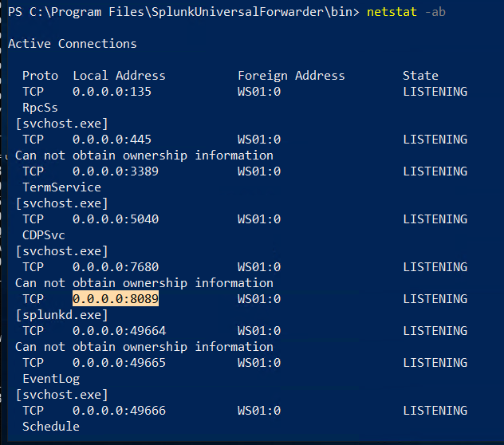This screenshot has height=445, width=504.
Task: Click the PowerShell prompt path text
Action: coord(183,12)
